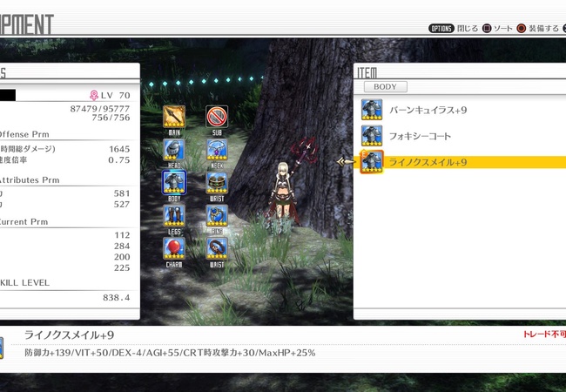This screenshot has height=392, width=566.
Task: Select the BODY armor equipment slot
Action: click(x=174, y=182)
